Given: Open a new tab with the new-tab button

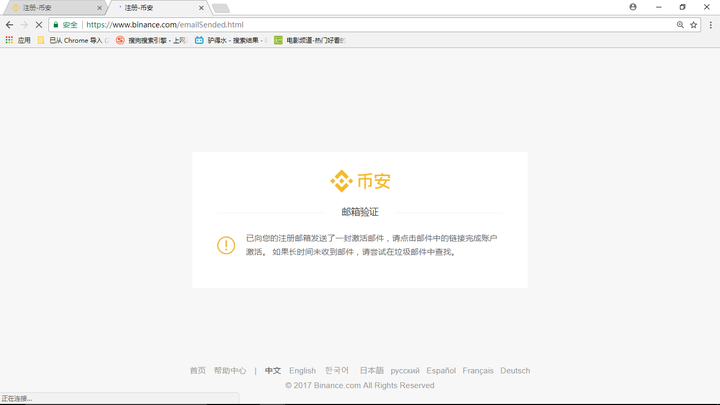Looking at the screenshot, I should pos(221,8).
